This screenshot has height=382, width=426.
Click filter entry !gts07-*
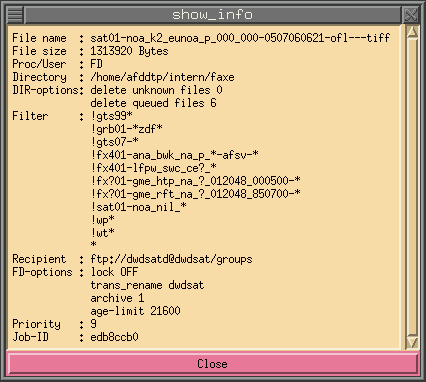pyautogui.click(x=114, y=142)
